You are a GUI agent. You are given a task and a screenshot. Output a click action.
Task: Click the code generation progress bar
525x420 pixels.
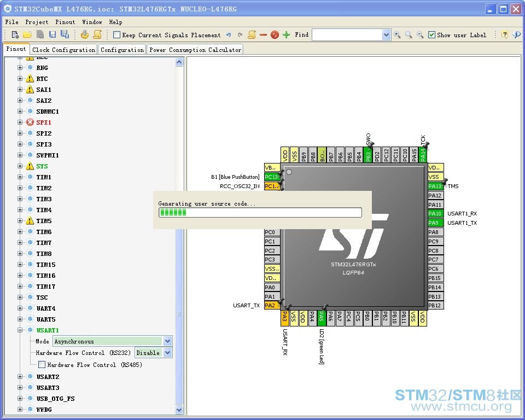coord(260,212)
